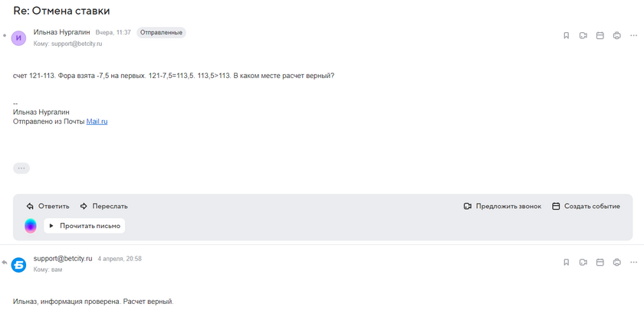Print the support@betcity.ru email
The height and width of the screenshot is (317, 644).
(616, 262)
